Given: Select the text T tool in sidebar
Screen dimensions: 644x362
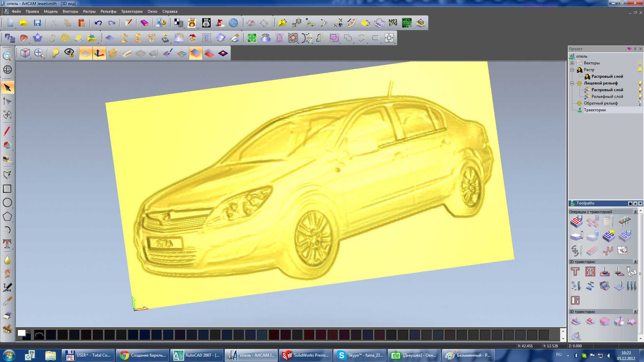Looking at the screenshot, I should click(7, 244).
